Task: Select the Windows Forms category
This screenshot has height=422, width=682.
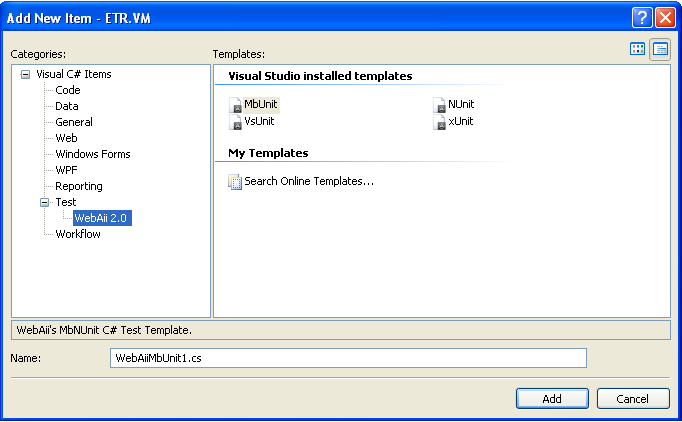Action: point(93,154)
